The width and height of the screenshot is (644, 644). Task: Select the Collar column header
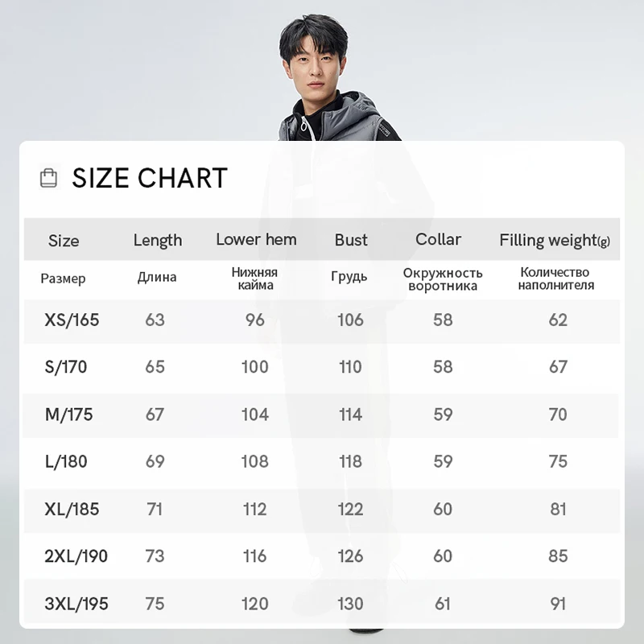pos(438,239)
